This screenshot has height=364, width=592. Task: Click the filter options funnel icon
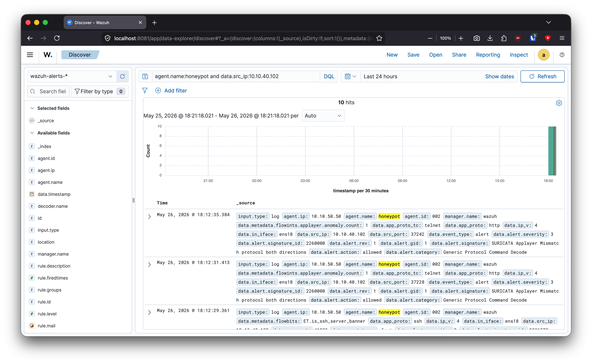(145, 90)
